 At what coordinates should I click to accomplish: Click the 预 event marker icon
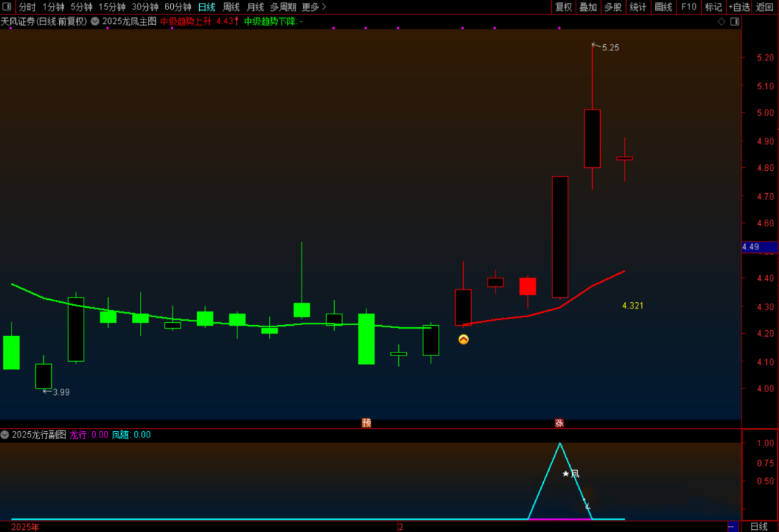point(366,423)
